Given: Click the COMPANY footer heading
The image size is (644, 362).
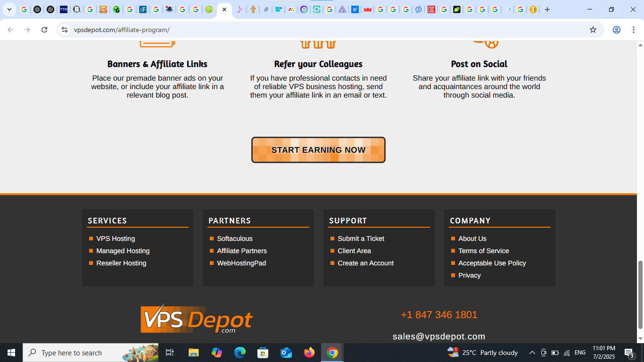Looking at the screenshot, I should coord(470,221).
